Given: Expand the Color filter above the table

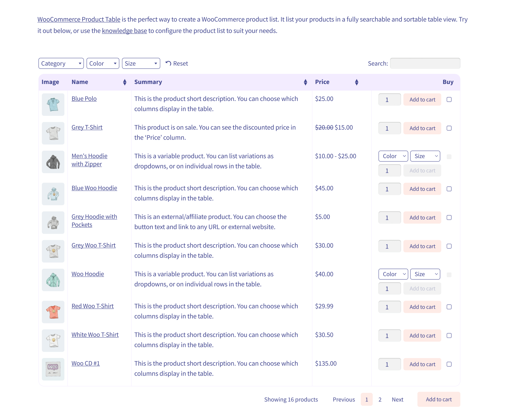Looking at the screenshot, I should [103, 63].
